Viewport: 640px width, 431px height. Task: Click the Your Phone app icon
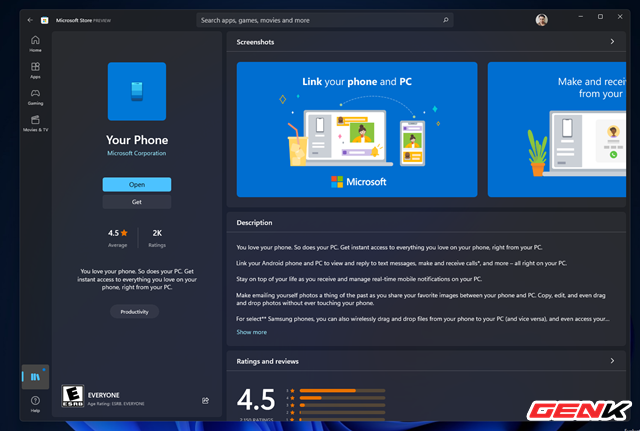point(137,91)
